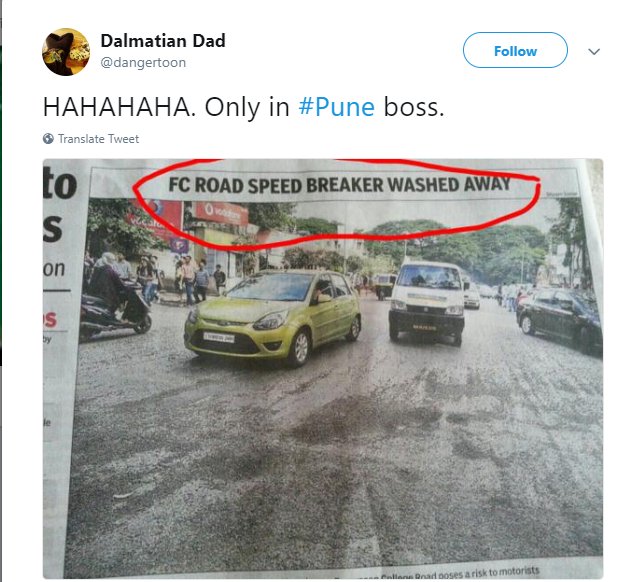This screenshot has height=582, width=640.
Task: Open the attached newspaper photo
Action: pyautogui.click(x=323, y=368)
